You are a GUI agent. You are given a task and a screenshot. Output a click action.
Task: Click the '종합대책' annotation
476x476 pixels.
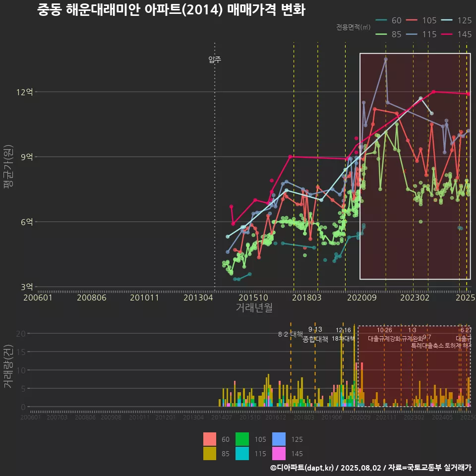pyautogui.click(x=315, y=339)
